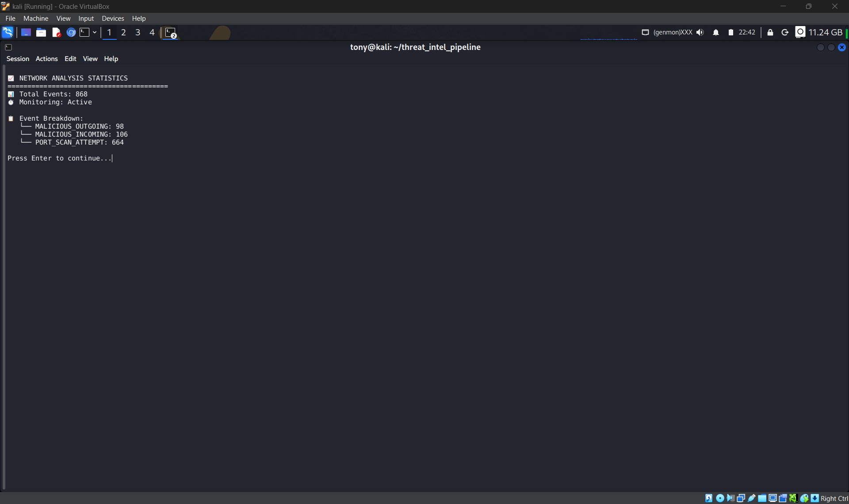The width and height of the screenshot is (849, 504).
Task: Click VirtualBox audio indicator icon
Action: click(730, 498)
